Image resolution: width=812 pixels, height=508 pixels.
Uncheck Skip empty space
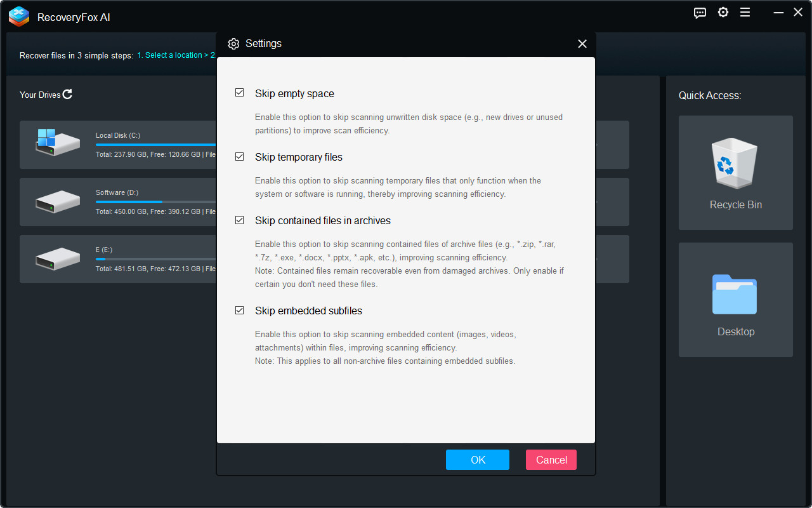point(239,92)
